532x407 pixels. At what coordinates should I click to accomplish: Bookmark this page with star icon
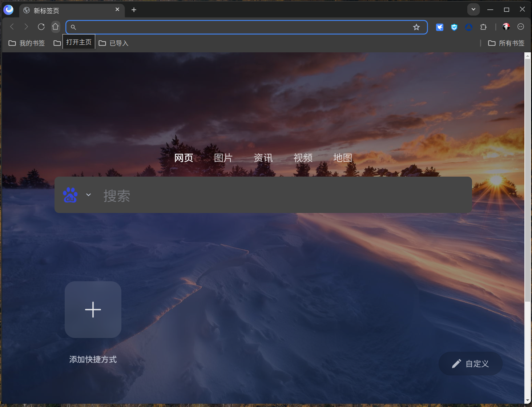click(416, 27)
